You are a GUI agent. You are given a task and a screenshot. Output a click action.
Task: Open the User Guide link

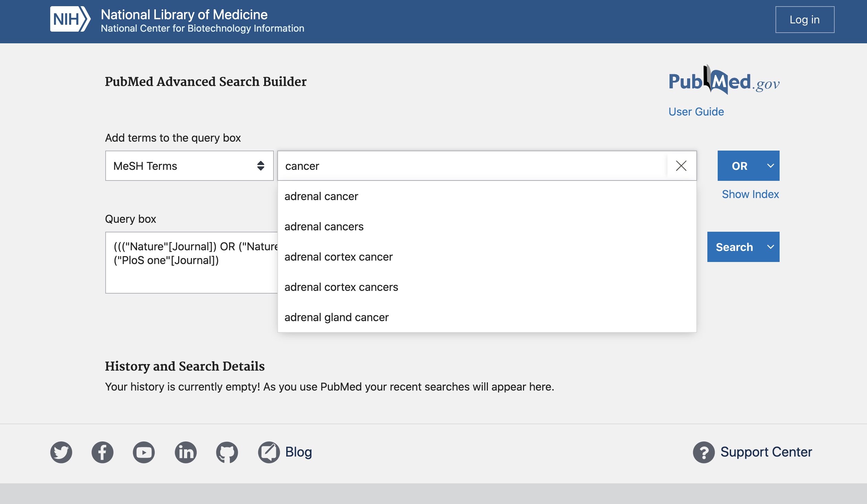[696, 112]
